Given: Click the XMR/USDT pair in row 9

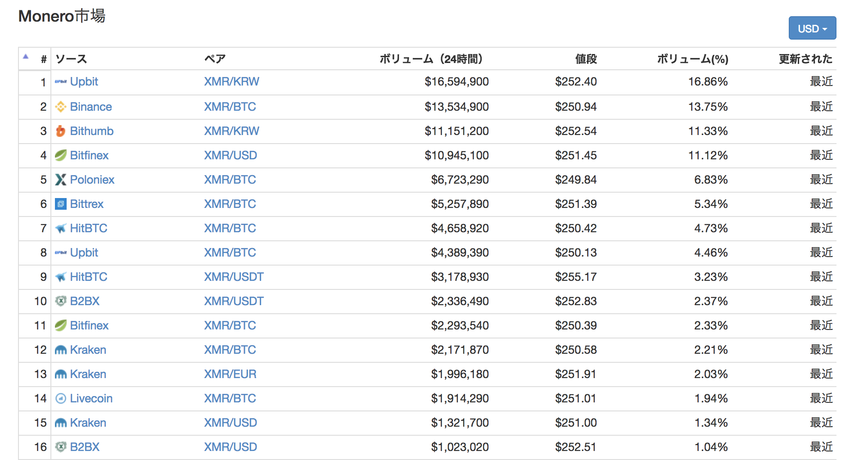Looking at the screenshot, I should point(234,277).
